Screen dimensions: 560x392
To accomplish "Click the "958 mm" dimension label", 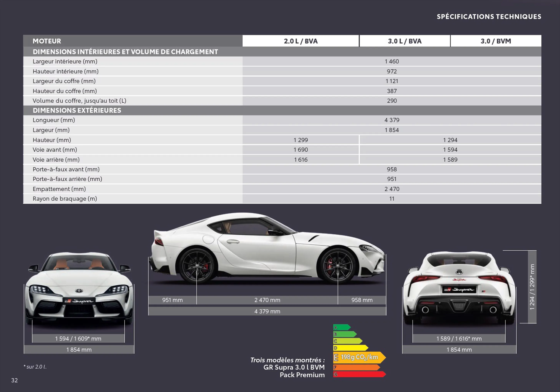I will click(362, 300).
